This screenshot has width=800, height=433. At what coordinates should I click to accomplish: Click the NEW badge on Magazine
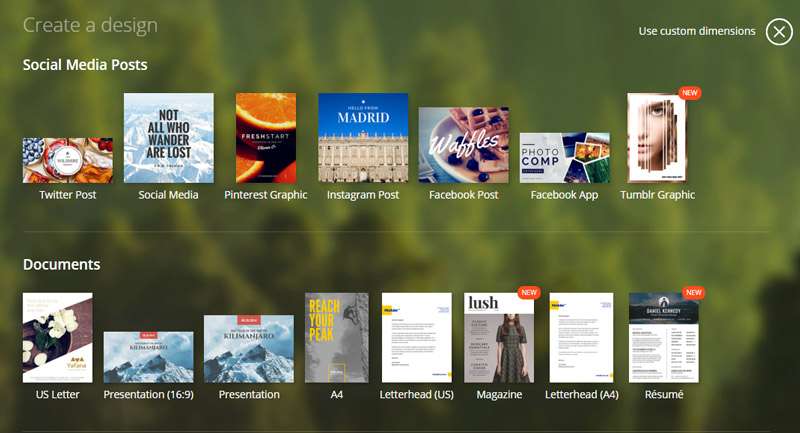(x=529, y=293)
